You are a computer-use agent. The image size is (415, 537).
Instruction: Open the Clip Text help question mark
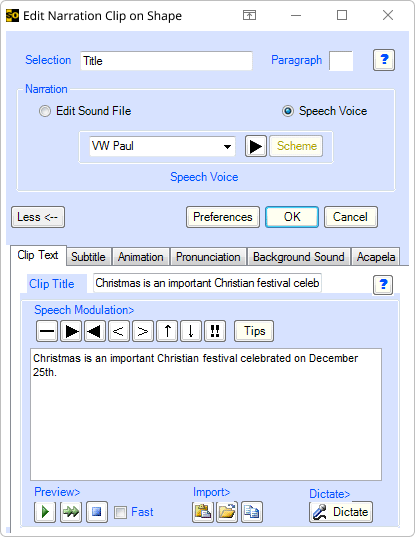tap(383, 285)
